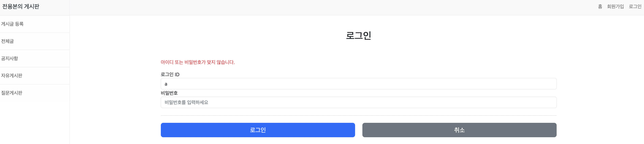This screenshot has height=144, width=644.
Task: Click the 홈 link in the top navigation
Action: click(x=600, y=6)
